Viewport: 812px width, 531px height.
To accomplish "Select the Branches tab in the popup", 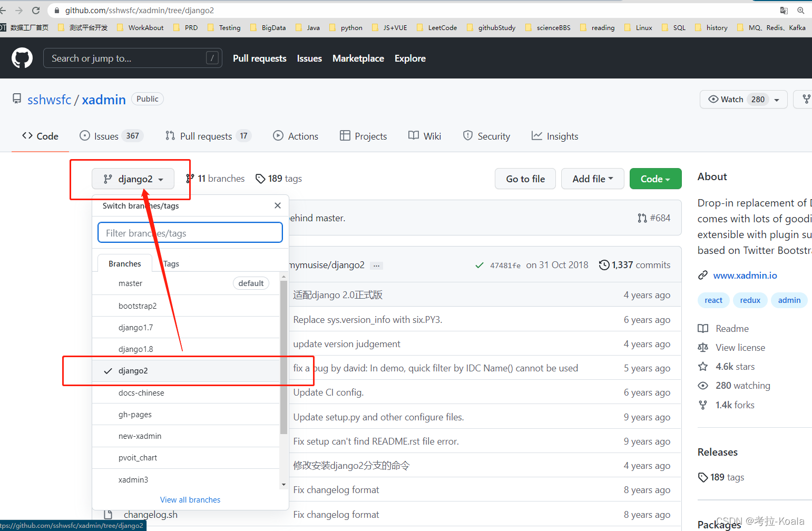I will (125, 263).
